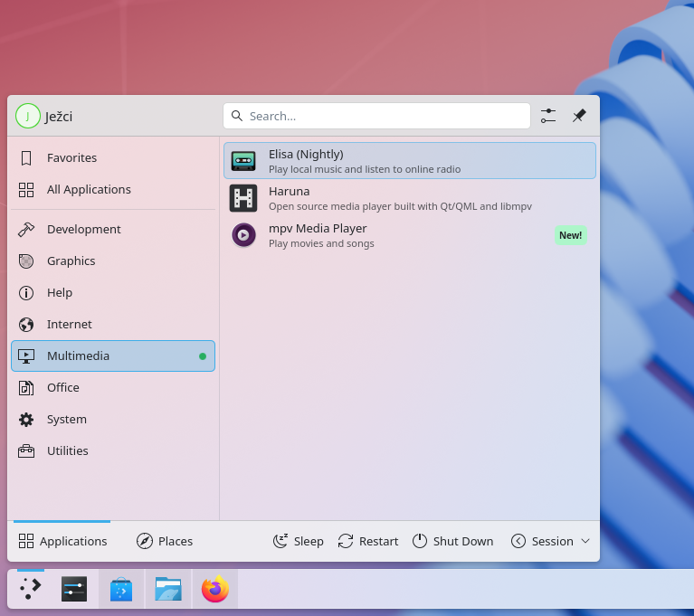Open Dolphin file manager from the taskbar
Image resolution: width=694 pixels, height=616 pixels.
click(168, 589)
